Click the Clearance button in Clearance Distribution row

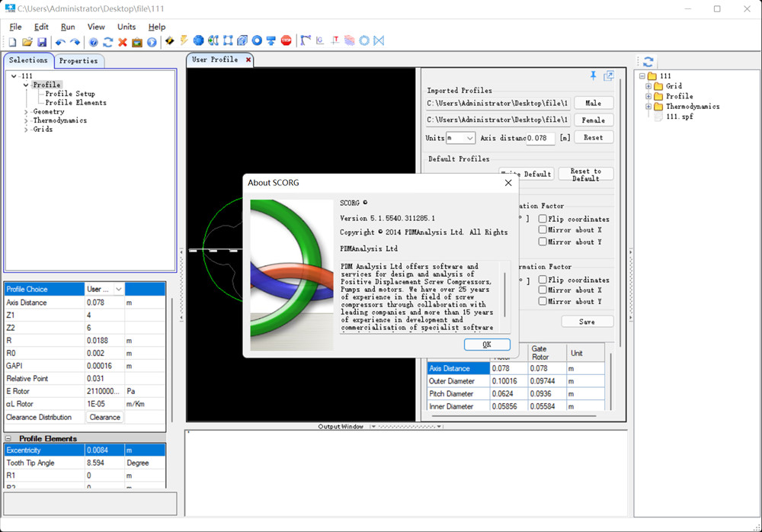(x=105, y=417)
